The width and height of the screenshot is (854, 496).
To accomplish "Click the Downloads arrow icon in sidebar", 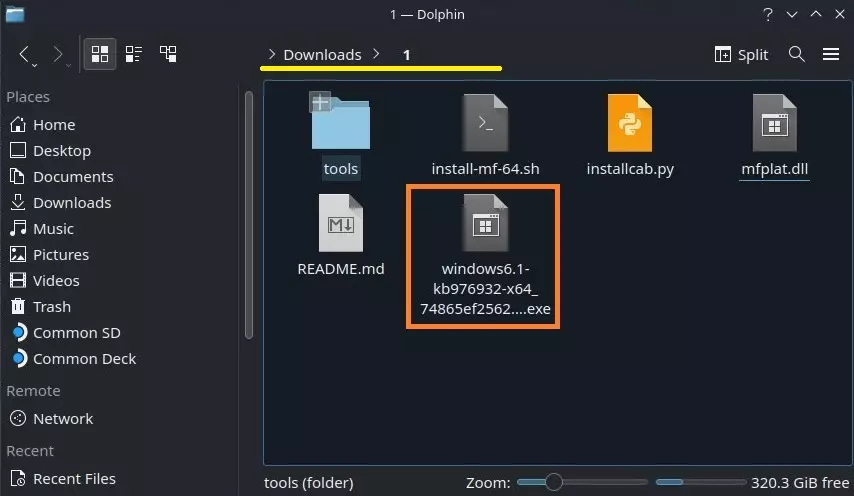I will [18, 202].
